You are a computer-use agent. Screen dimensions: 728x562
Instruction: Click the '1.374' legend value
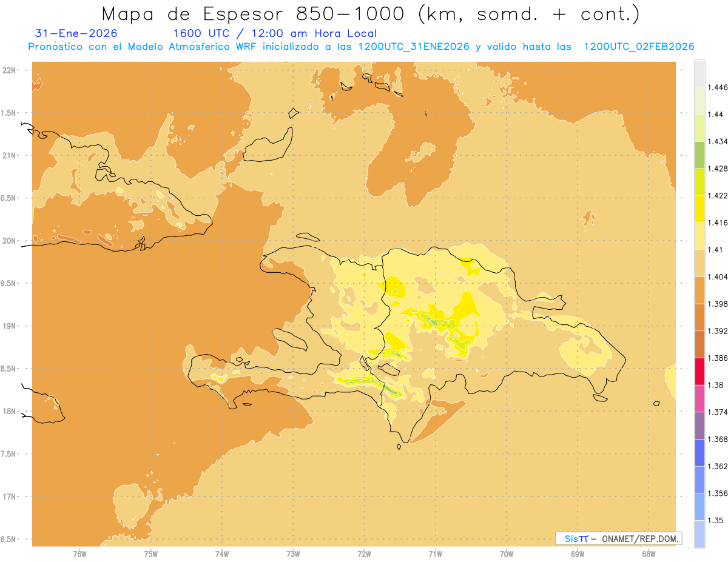coord(718,412)
